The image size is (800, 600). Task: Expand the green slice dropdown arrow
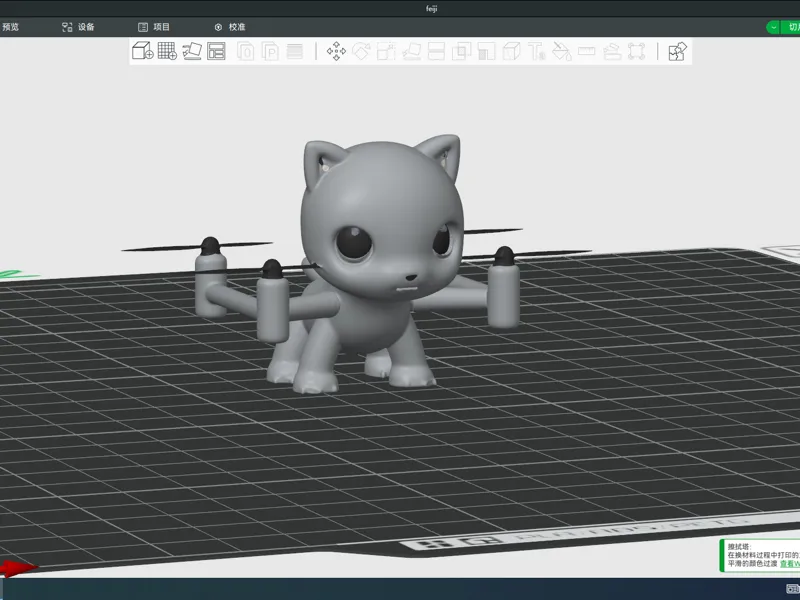click(x=773, y=27)
